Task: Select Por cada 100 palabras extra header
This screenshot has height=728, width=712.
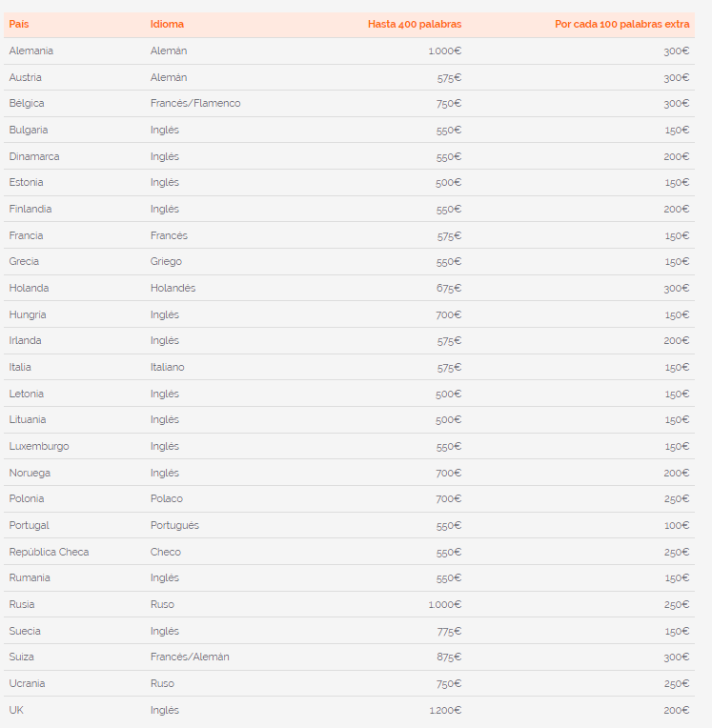Action: tap(621, 24)
